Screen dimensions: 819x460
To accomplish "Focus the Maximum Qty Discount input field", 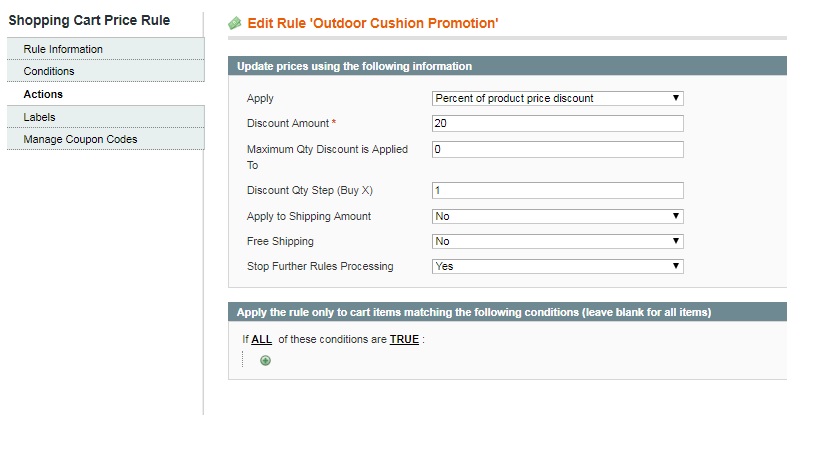I will 557,149.
